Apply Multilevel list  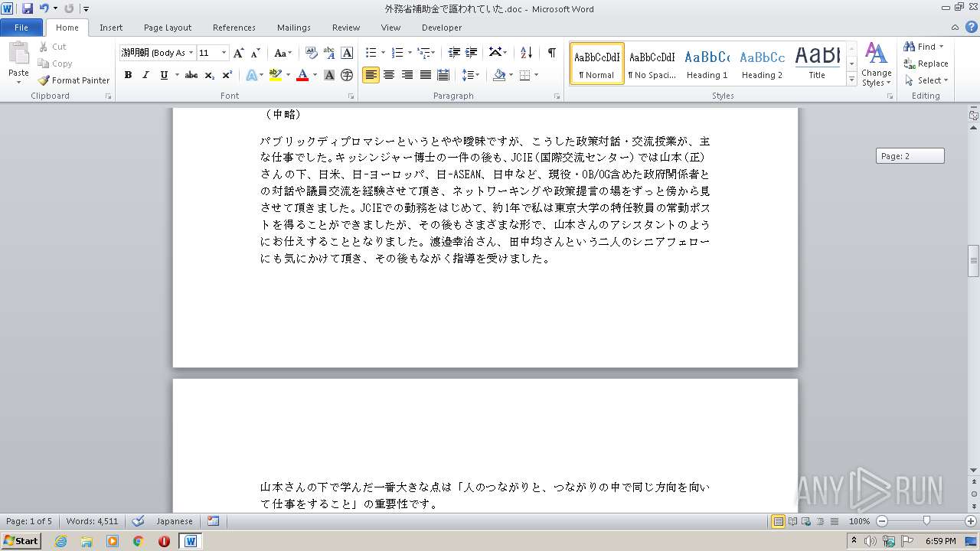click(423, 53)
